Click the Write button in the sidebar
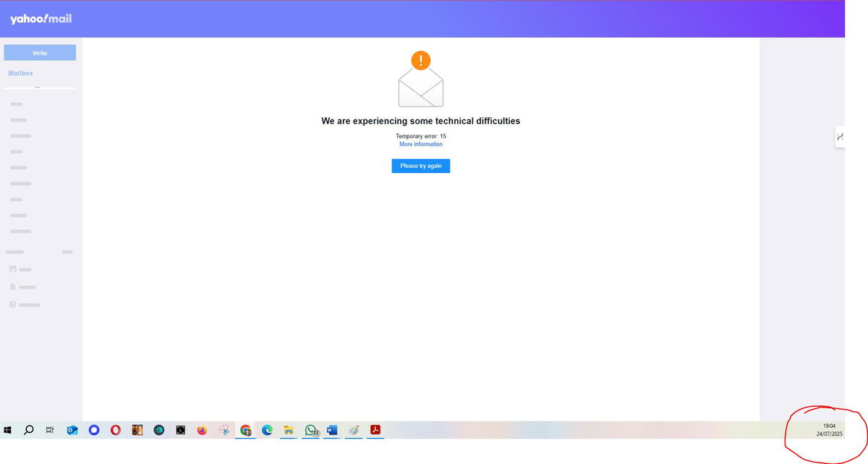This screenshot has width=868, height=464. 40,52
